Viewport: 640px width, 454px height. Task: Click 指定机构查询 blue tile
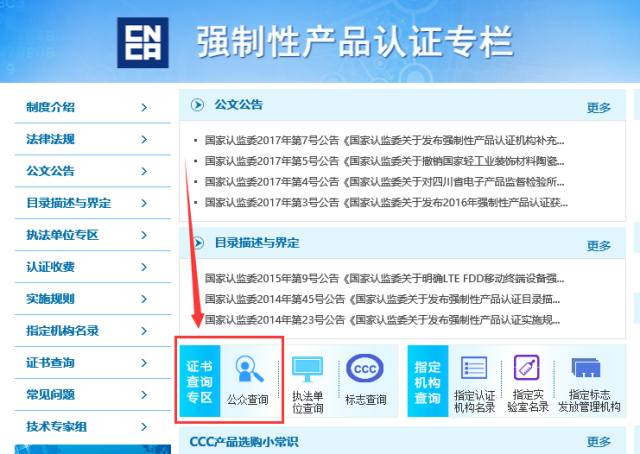click(x=428, y=381)
